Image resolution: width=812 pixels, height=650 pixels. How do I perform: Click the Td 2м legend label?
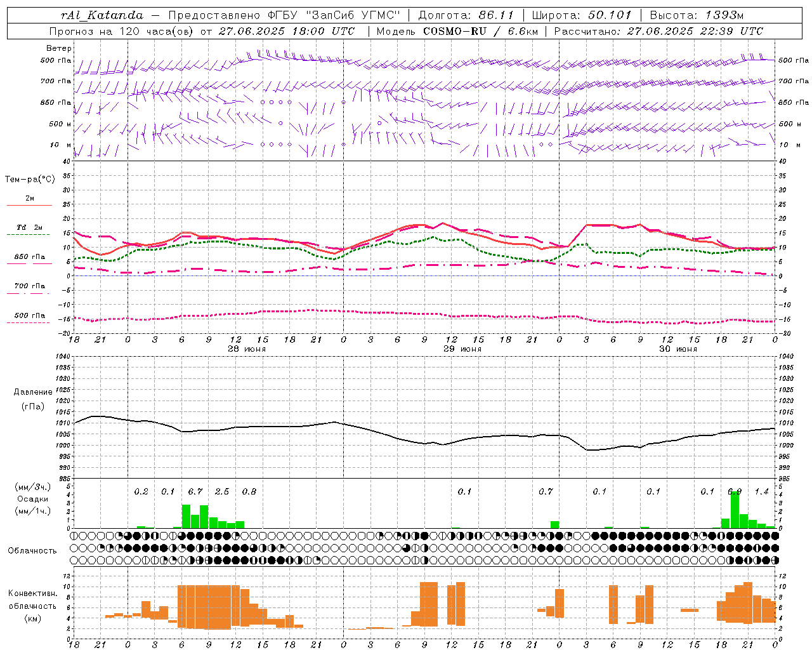tap(29, 227)
